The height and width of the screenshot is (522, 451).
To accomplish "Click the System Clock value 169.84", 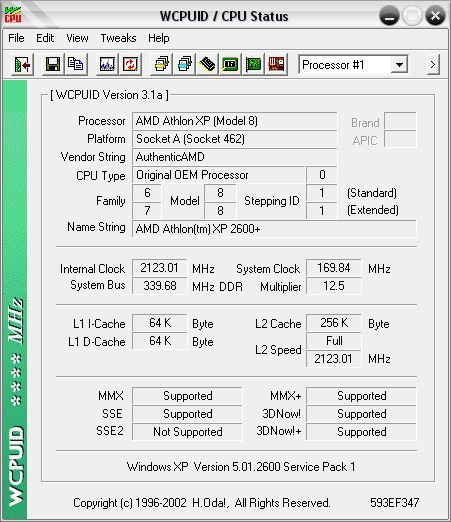I will point(333,268).
